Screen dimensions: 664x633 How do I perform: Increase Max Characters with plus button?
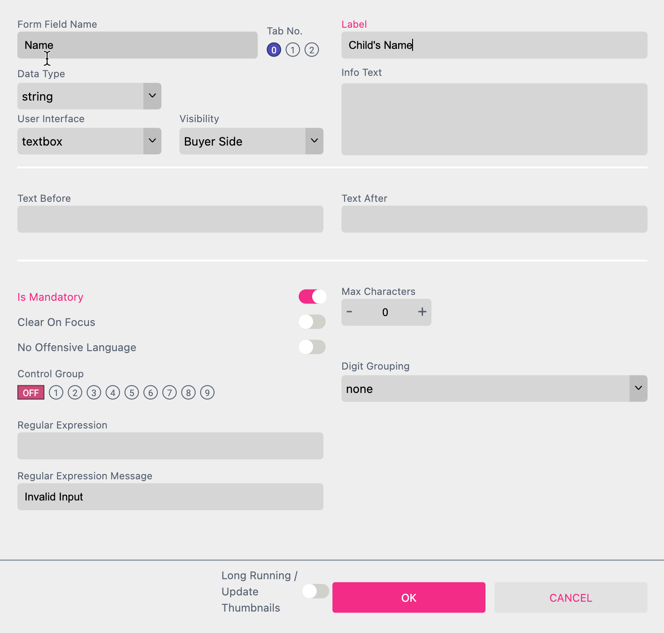point(422,312)
